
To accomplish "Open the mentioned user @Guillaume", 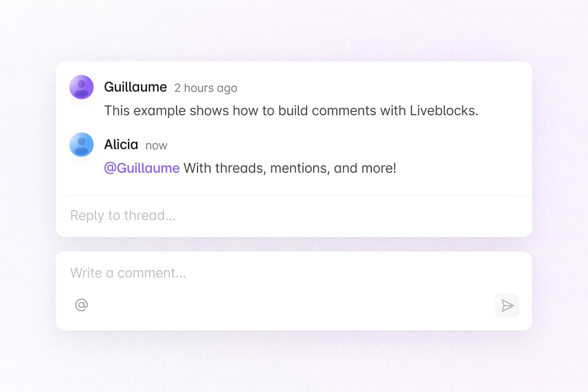I will [142, 168].
